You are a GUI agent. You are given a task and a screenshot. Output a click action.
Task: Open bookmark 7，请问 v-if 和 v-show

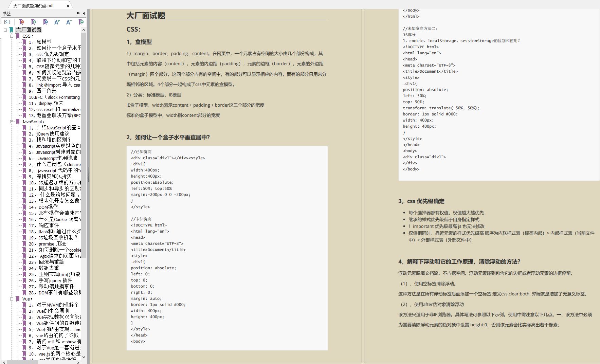click(55, 342)
